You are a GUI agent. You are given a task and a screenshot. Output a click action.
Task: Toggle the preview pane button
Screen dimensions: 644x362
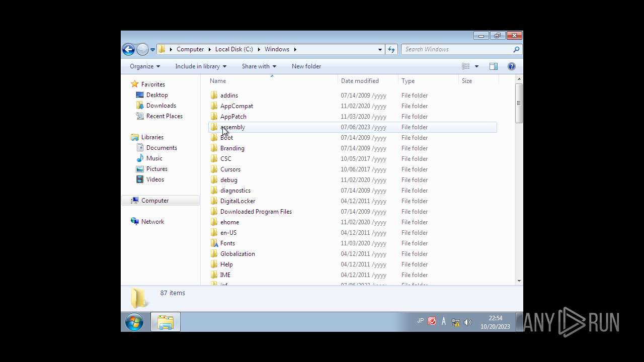pyautogui.click(x=494, y=66)
